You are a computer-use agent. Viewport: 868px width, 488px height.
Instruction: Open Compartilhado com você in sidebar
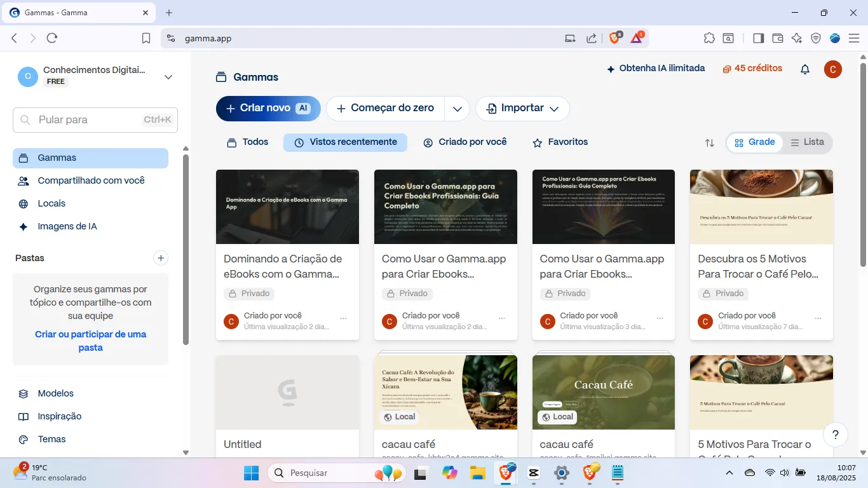[x=90, y=180]
